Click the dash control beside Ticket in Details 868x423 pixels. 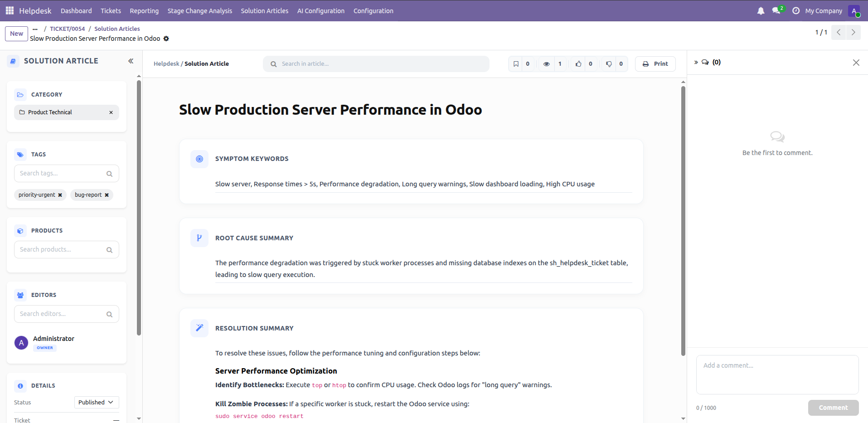(x=116, y=420)
